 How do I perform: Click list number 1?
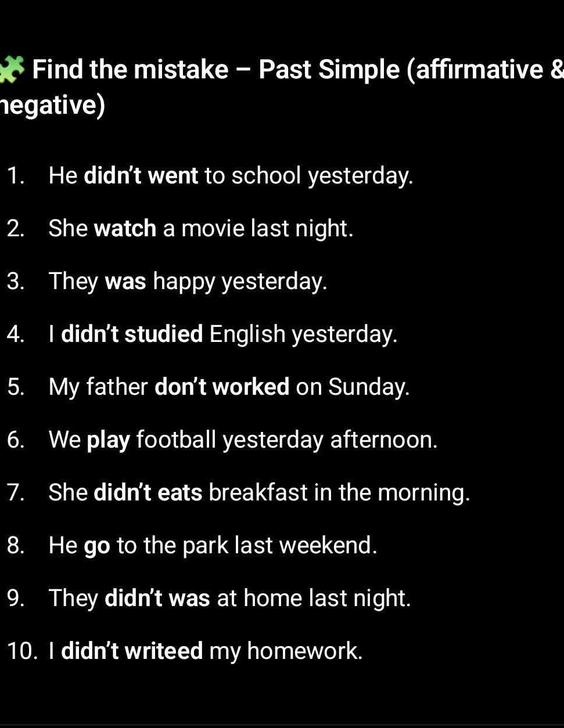(16, 175)
